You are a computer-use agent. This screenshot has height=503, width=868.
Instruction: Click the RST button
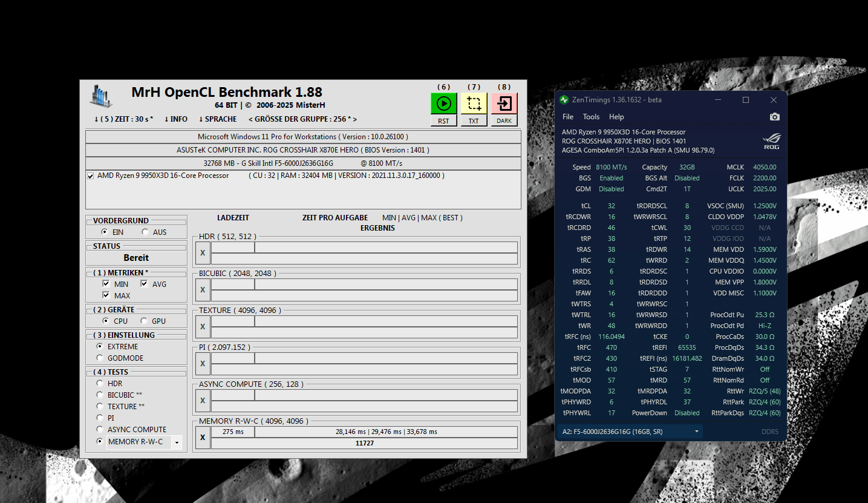(443, 120)
